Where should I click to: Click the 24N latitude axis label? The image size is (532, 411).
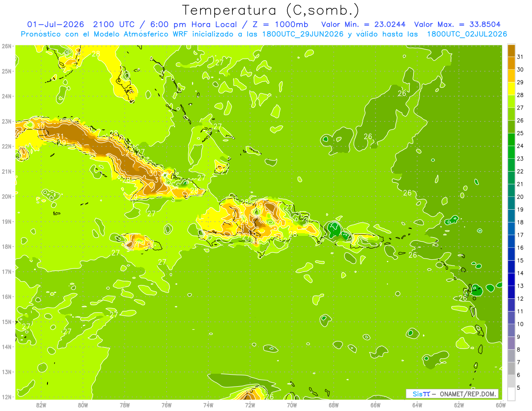coord(6,96)
